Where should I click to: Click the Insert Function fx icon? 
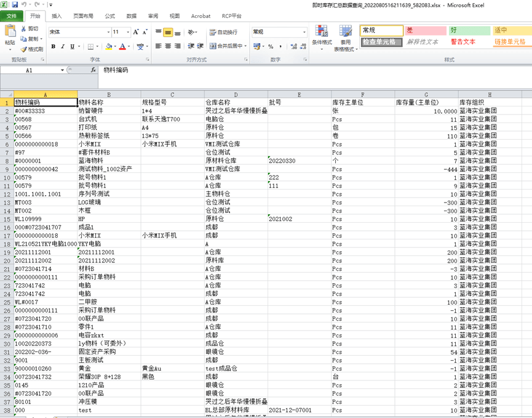93,70
